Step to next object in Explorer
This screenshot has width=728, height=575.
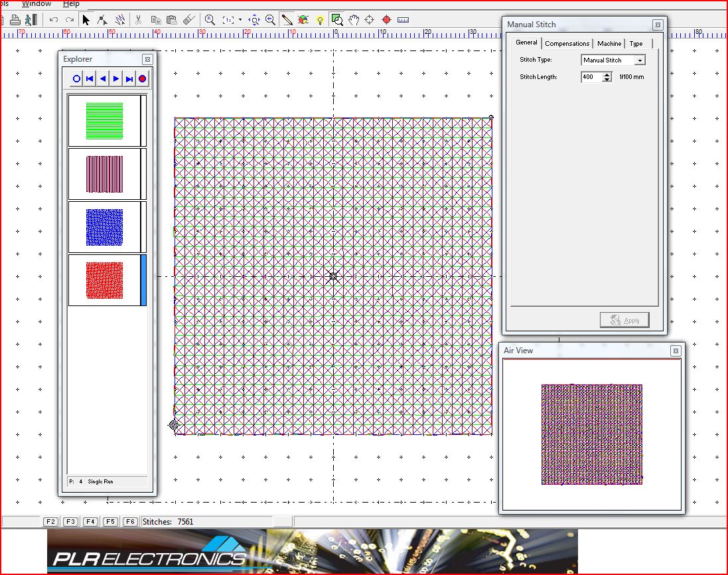point(116,79)
